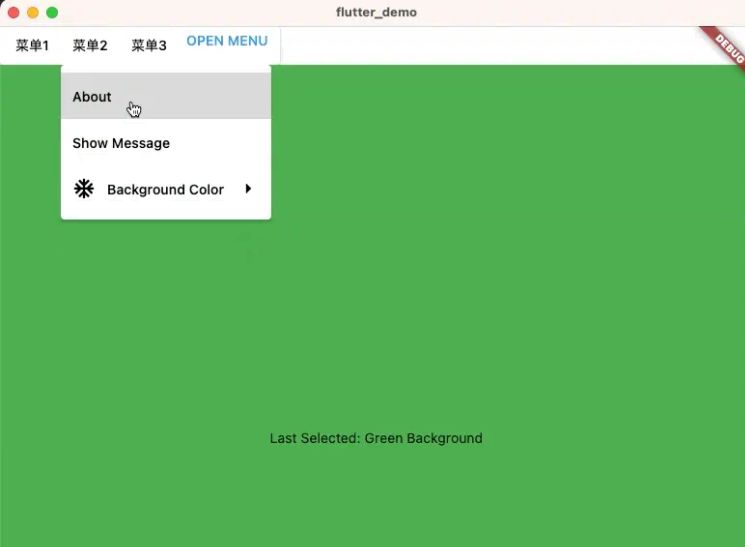Open the 菜单1 menu

coord(32,45)
